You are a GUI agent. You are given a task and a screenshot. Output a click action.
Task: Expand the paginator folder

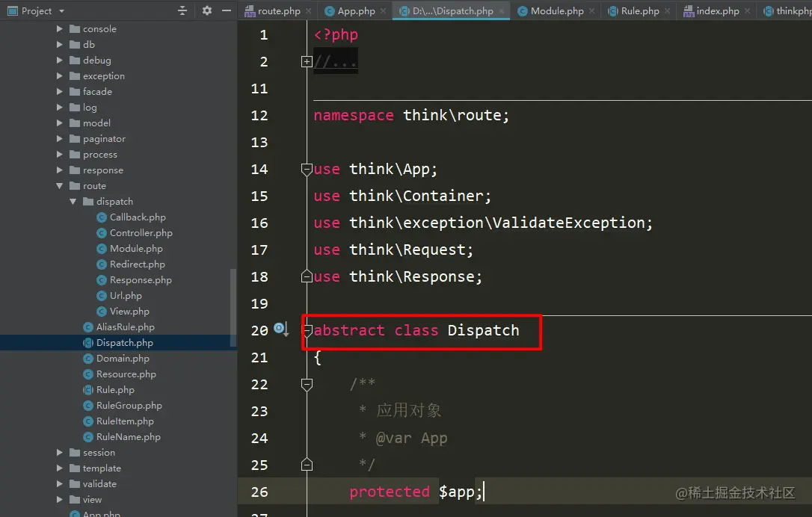click(x=60, y=139)
